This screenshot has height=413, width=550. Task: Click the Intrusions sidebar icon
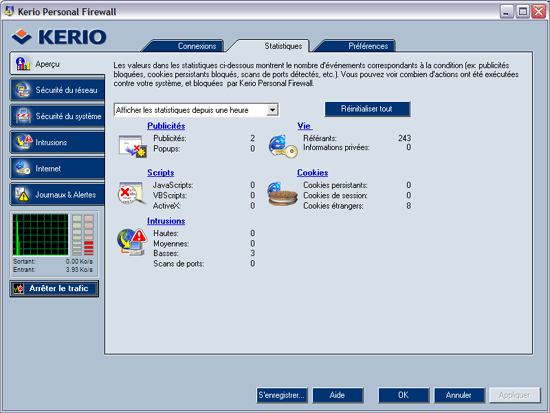24,142
